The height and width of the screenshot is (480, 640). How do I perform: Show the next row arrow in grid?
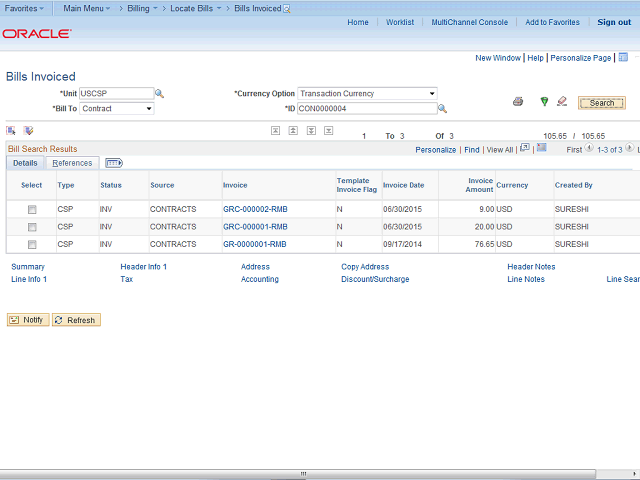pyautogui.click(x=631, y=149)
